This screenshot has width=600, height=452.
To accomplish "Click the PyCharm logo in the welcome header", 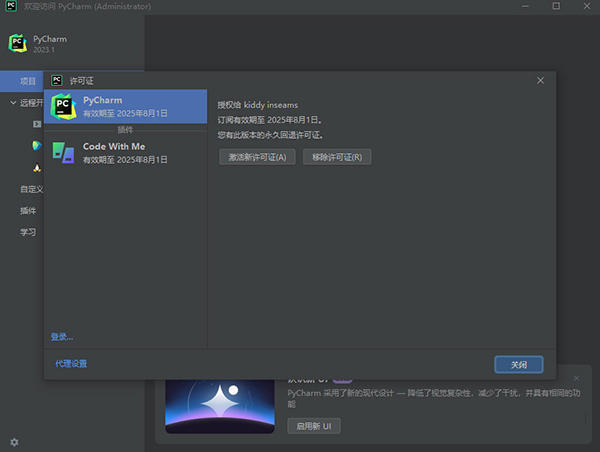I will coord(17,42).
